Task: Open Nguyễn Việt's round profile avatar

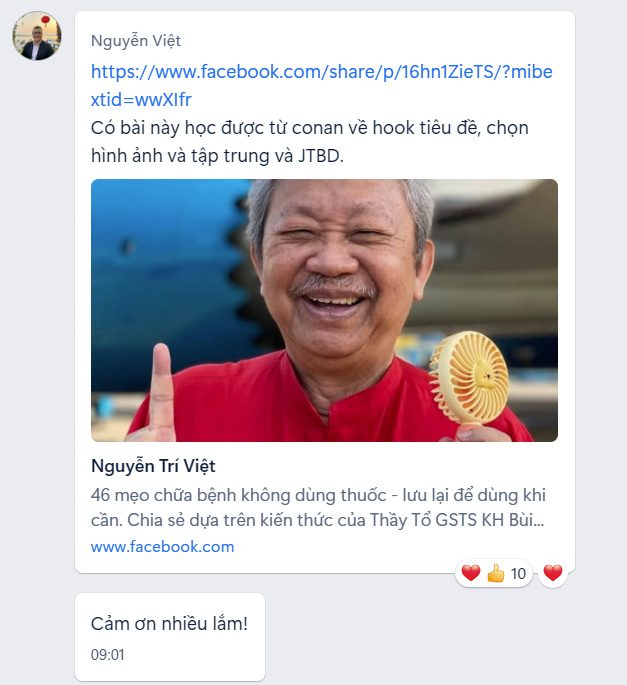Action: click(37, 36)
